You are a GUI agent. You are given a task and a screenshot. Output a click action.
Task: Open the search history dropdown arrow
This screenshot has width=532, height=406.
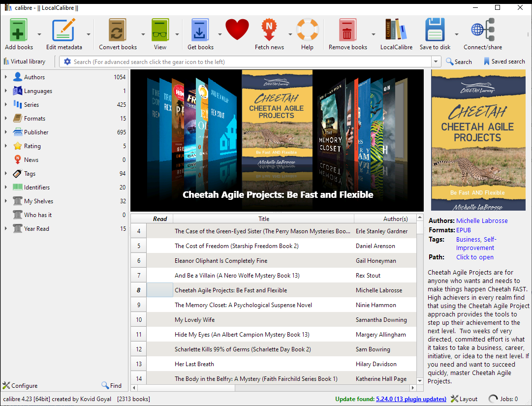pyautogui.click(x=436, y=62)
